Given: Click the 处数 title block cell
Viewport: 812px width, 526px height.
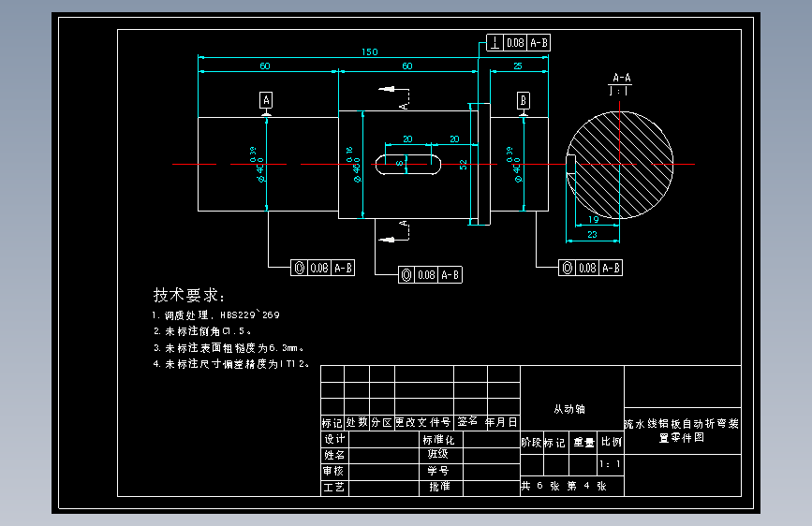Looking at the screenshot, I should click(357, 422).
